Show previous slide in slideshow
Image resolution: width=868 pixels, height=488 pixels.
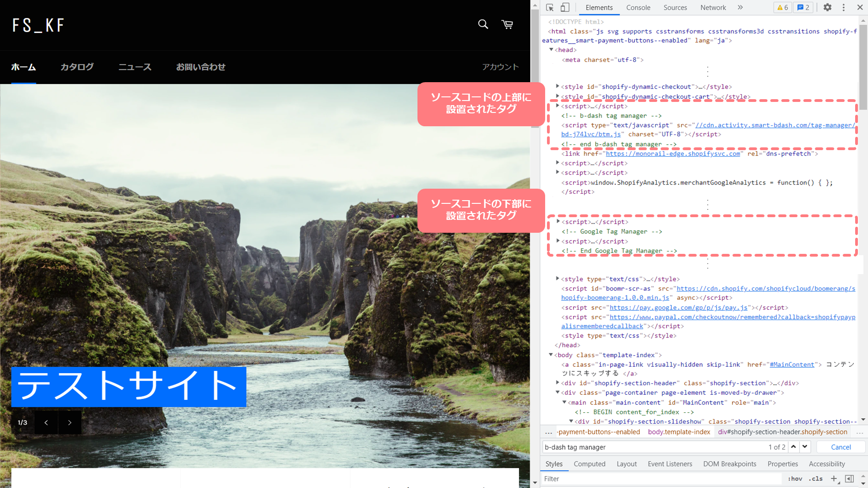pyautogui.click(x=46, y=422)
